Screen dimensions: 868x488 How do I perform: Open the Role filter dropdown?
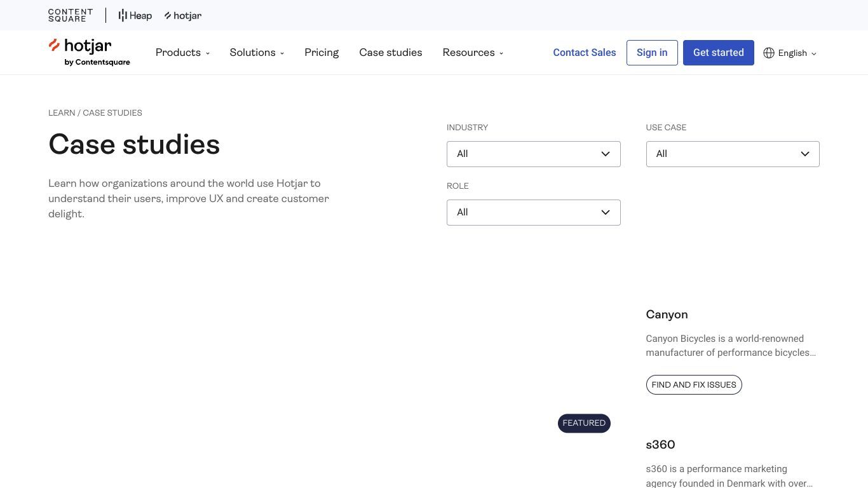point(534,212)
